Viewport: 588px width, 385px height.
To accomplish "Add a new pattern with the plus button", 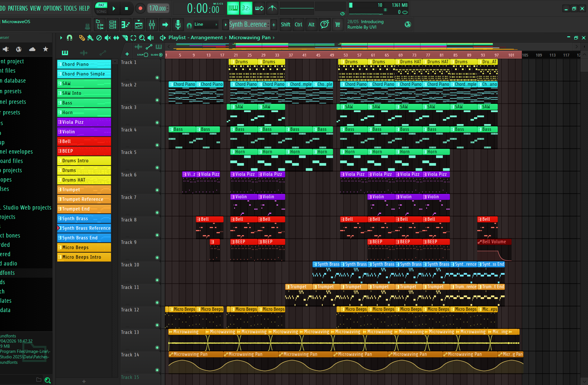I will pyautogui.click(x=274, y=24).
